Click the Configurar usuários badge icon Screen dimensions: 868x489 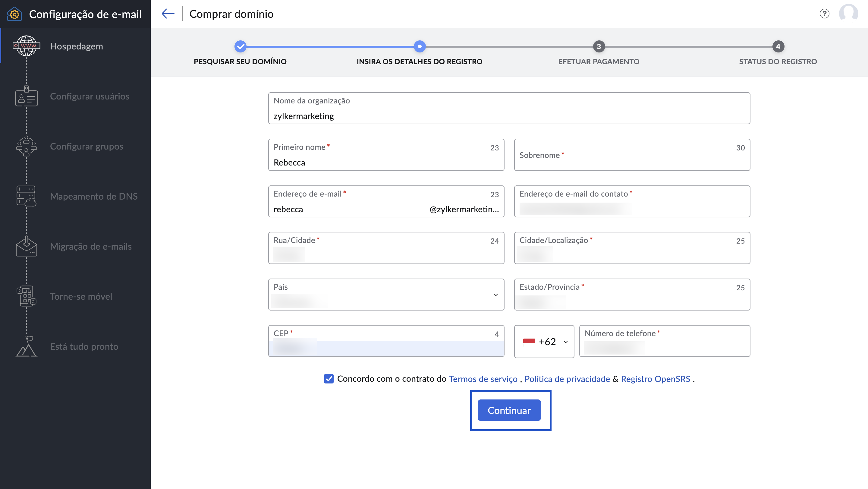26,96
